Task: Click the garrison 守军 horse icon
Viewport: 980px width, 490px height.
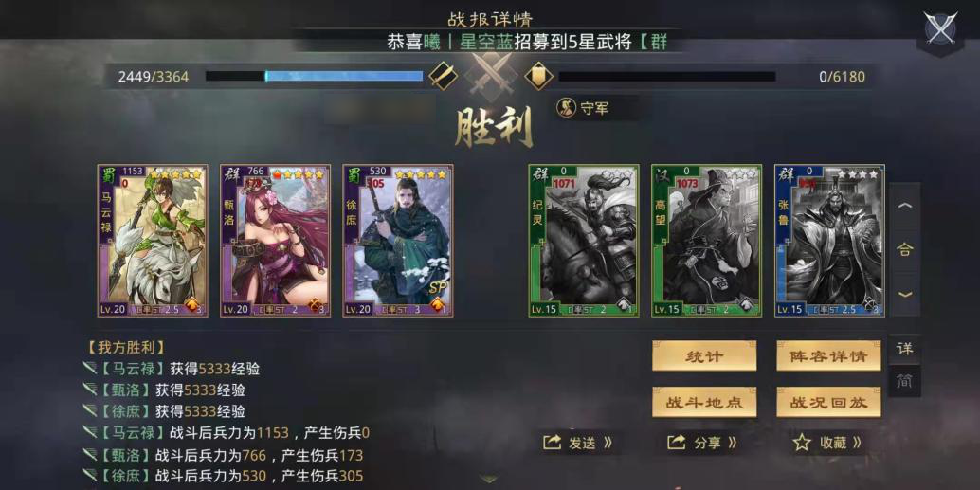Action: tap(566, 109)
